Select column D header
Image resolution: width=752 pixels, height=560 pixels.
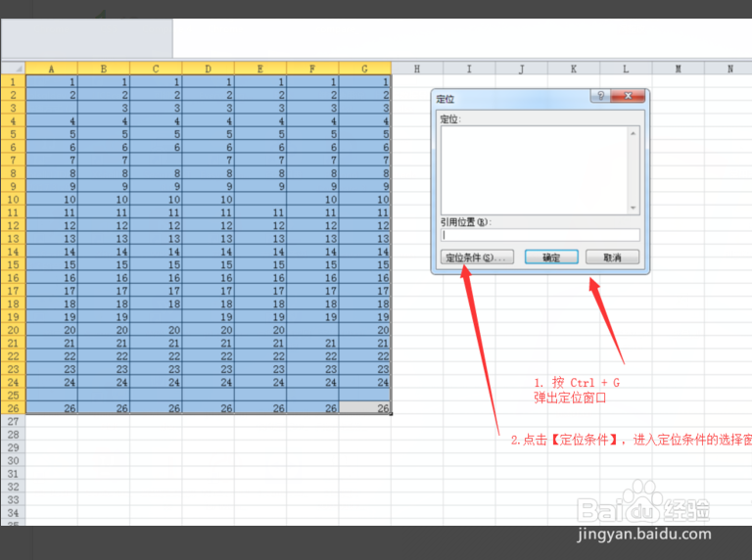209,69
